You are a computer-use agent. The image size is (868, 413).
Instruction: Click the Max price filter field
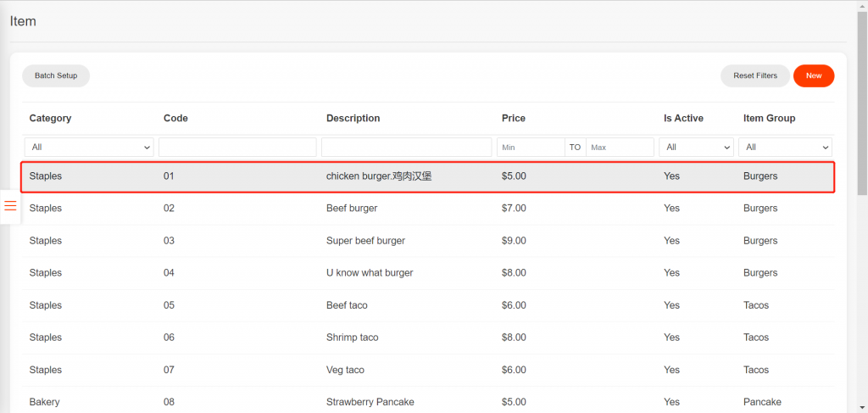[619, 148]
